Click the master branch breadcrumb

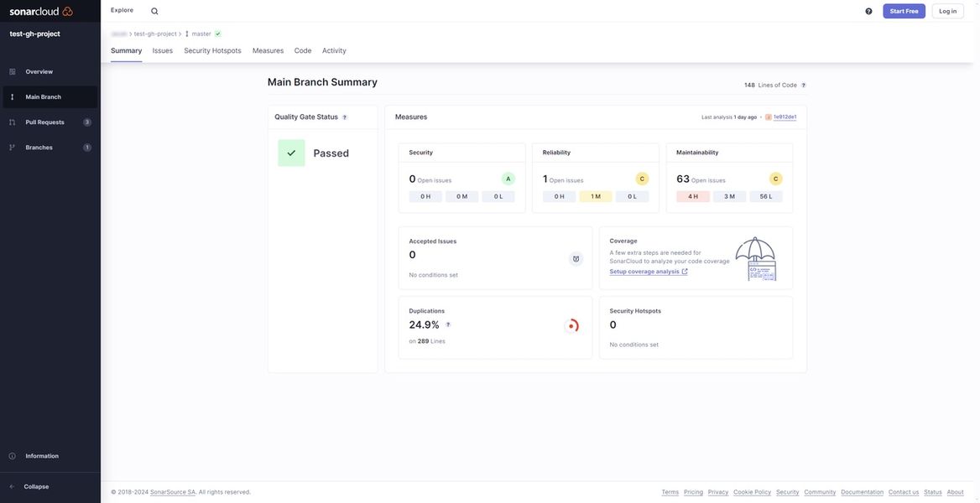point(201,34)
